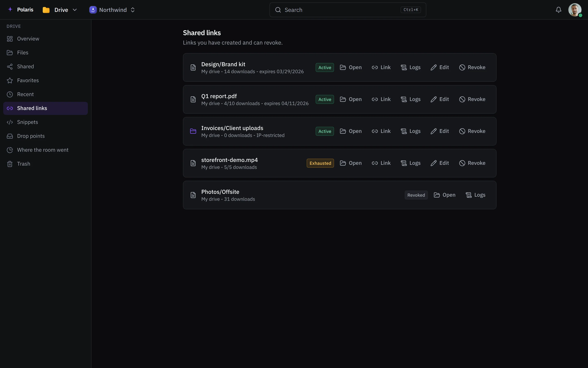Copy Link for Design/Brand kit
The image size is (588, 368).
point(381,67)
